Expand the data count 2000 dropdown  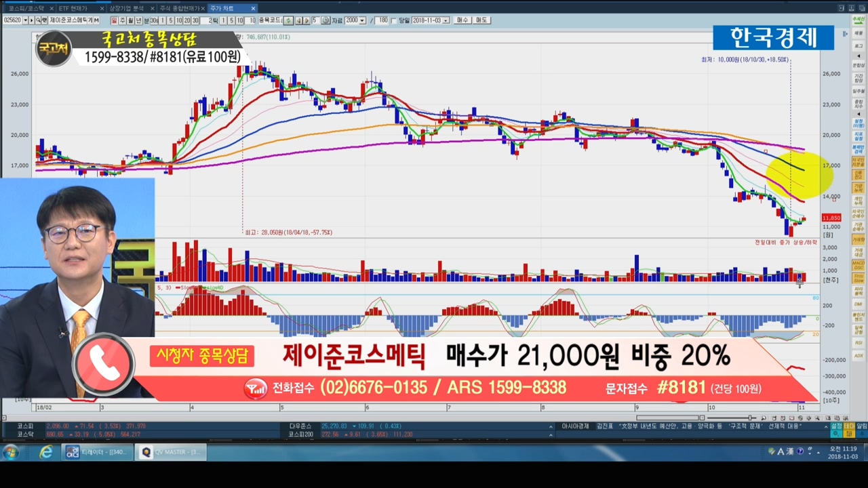363,20
